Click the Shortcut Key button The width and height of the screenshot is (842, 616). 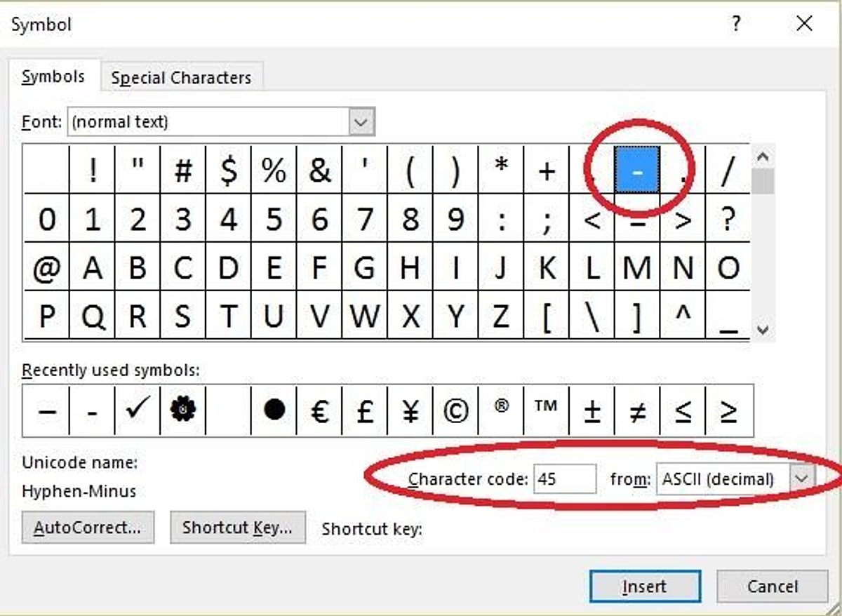[x=237, y=528]
